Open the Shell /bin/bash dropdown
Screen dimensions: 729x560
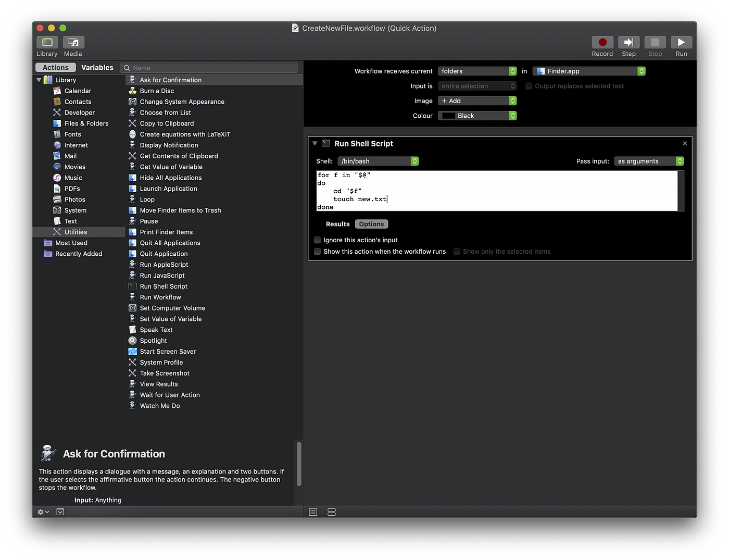tap(378, 161)
